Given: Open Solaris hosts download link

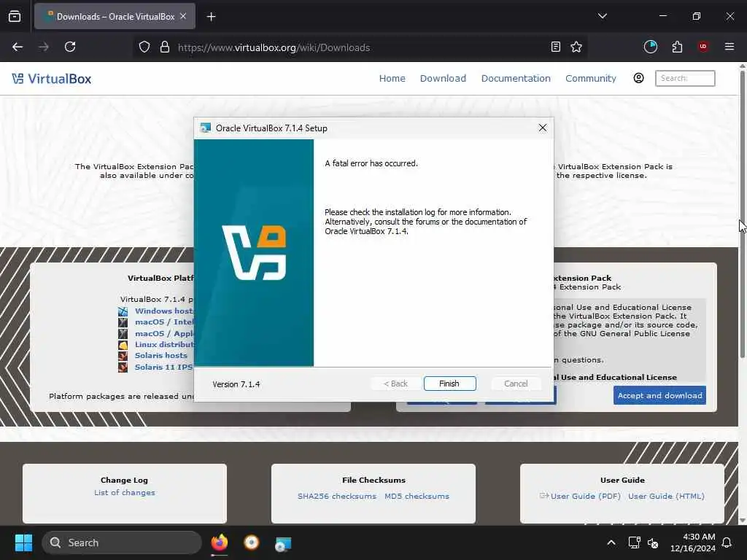Looking at the screenshot, I should [161, 355].
